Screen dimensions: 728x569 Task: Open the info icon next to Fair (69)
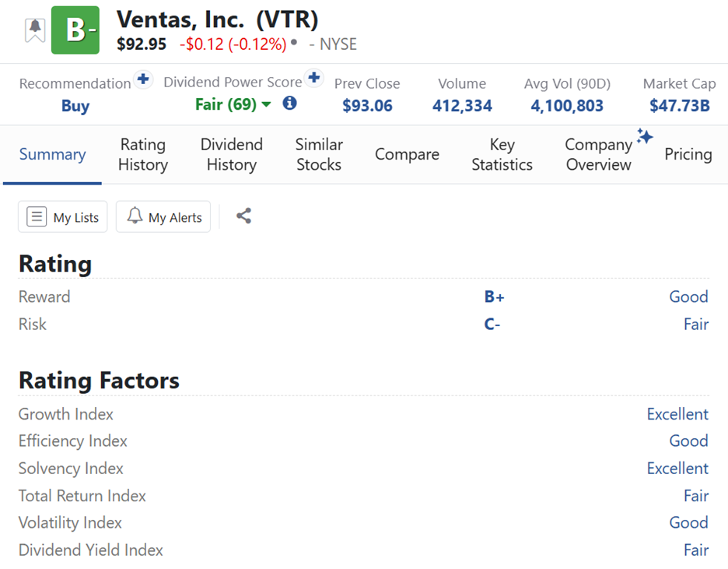pos(289,103)
